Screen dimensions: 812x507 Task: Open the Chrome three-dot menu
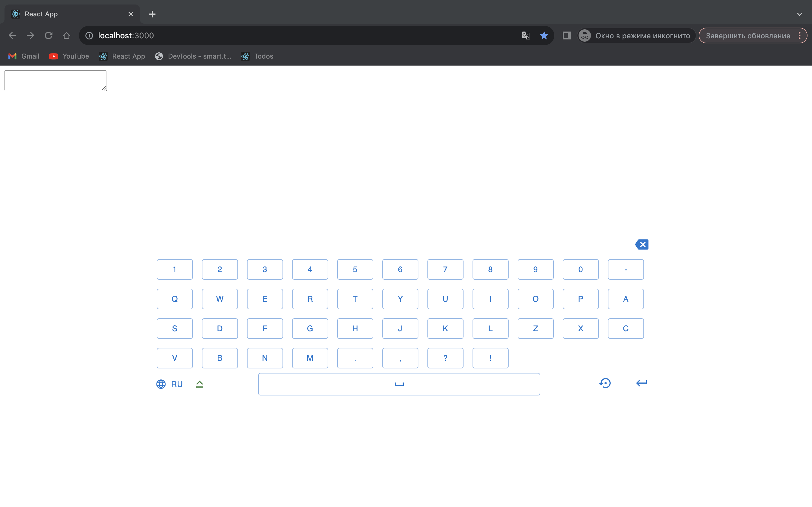click(800, 35)
